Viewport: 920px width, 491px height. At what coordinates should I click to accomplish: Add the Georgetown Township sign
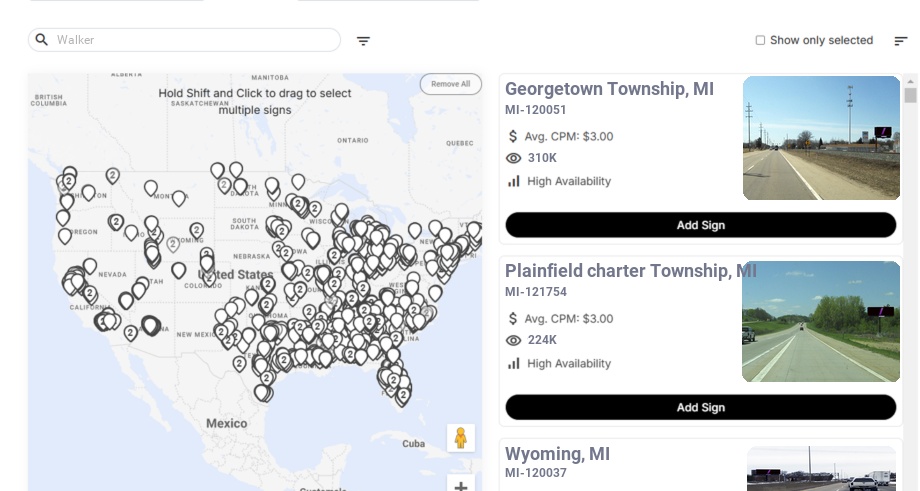(700, 225)
